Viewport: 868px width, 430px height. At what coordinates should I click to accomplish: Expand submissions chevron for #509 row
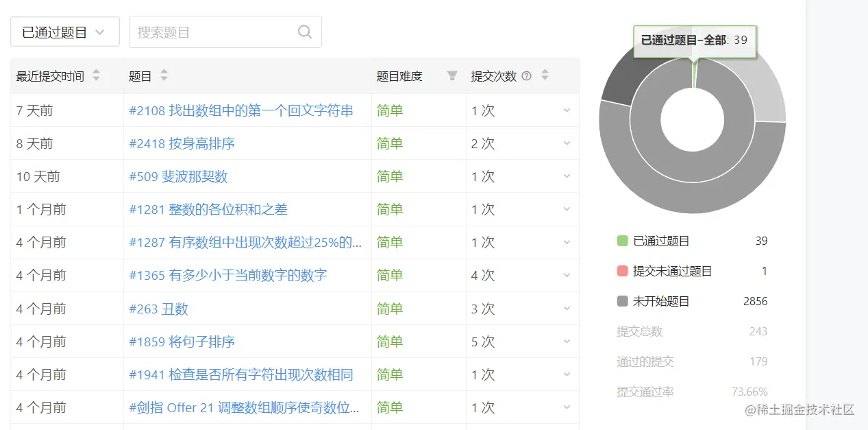[567, 176]
